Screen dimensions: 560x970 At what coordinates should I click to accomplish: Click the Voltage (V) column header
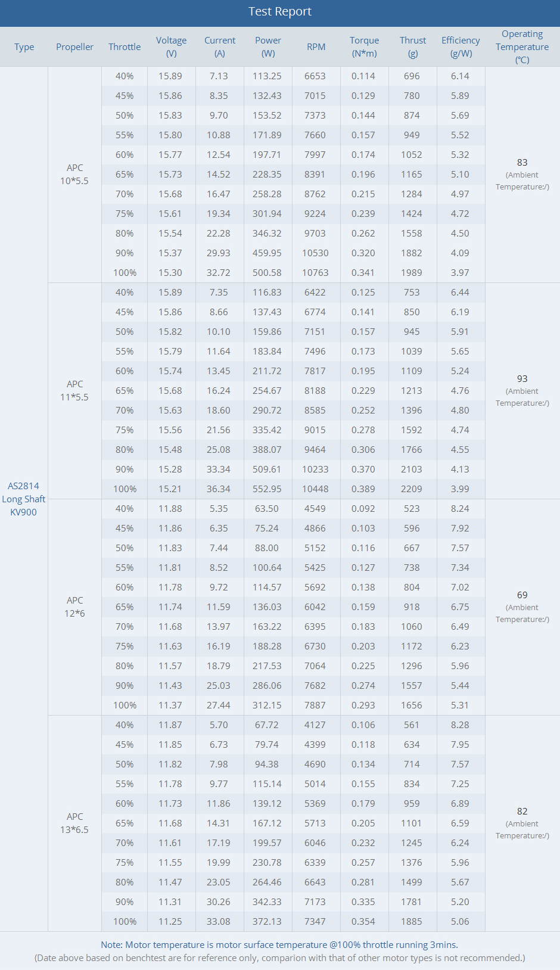(172, 47)
